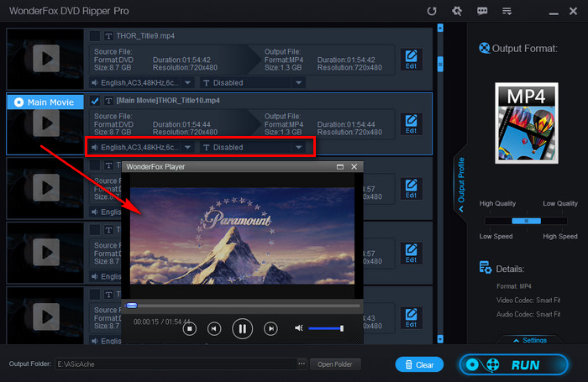Rename THOR_Title10.mp4 via its T icon
The height and width of the screenshot is (382, 588).
point(108,101)
